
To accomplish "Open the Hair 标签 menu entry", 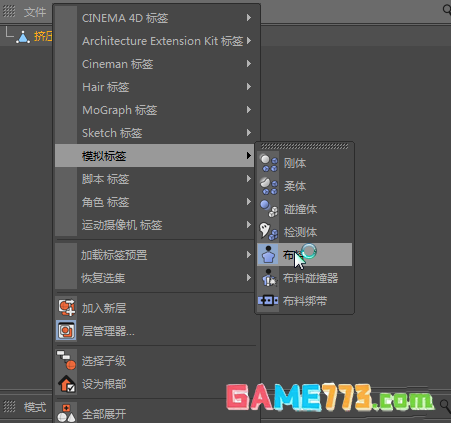I will [x=155, y=87].
